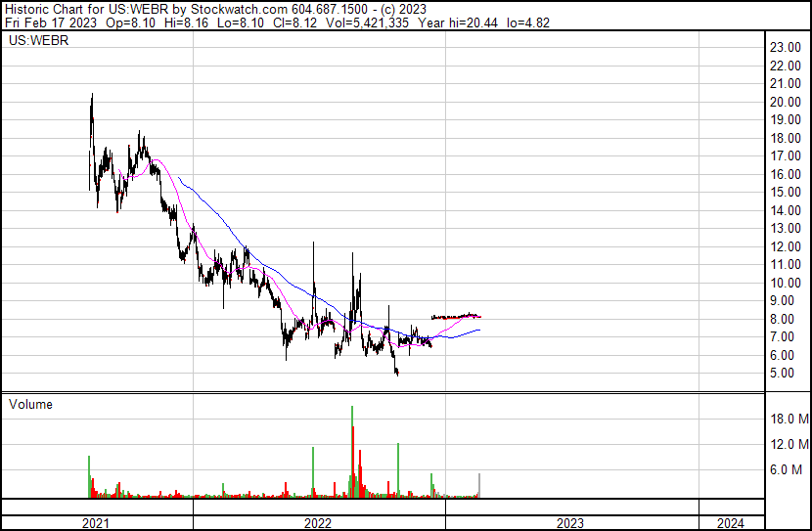The image size is (812, 531).
Task: Click the US:WEBR ticker label
Action: (33, 42)
